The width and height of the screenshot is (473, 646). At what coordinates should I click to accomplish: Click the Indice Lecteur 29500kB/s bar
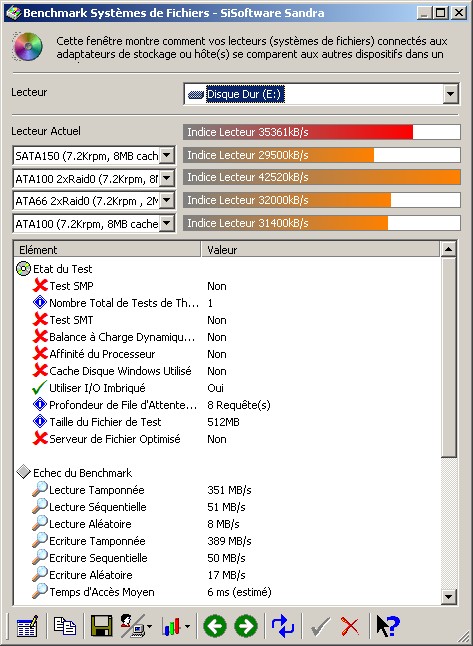[x=321, y=155]
